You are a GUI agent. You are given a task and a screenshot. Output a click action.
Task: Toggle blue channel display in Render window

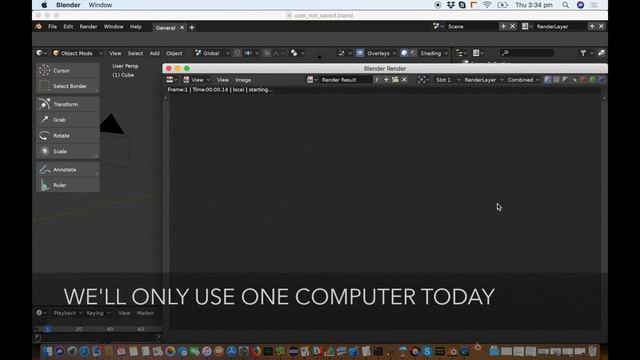coord(601,80)
